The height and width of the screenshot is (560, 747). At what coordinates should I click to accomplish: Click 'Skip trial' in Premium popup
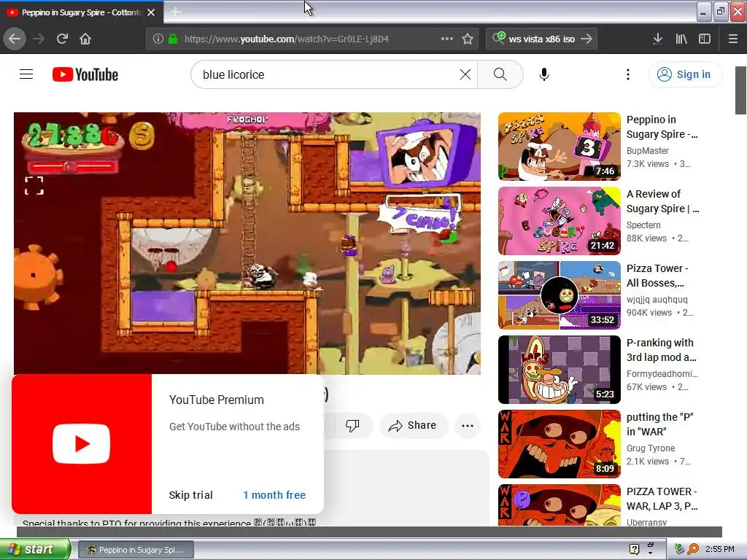[x=190, y=495]
